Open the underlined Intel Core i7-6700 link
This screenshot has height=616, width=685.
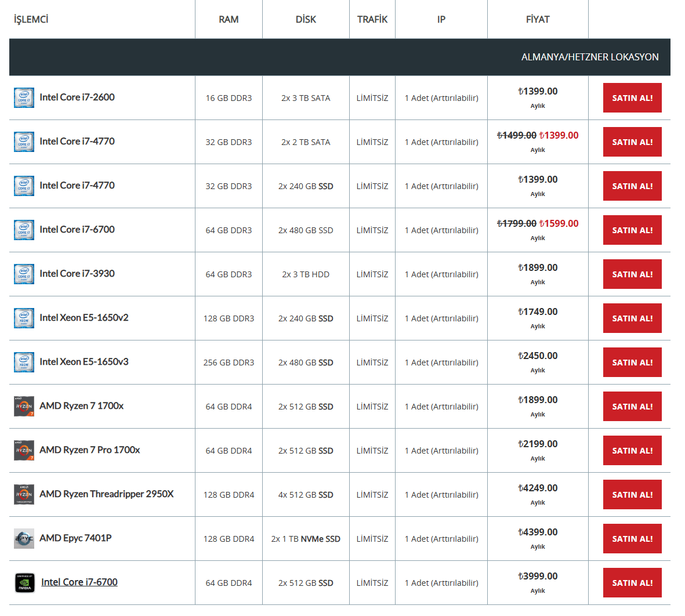[x=79, y=582]
